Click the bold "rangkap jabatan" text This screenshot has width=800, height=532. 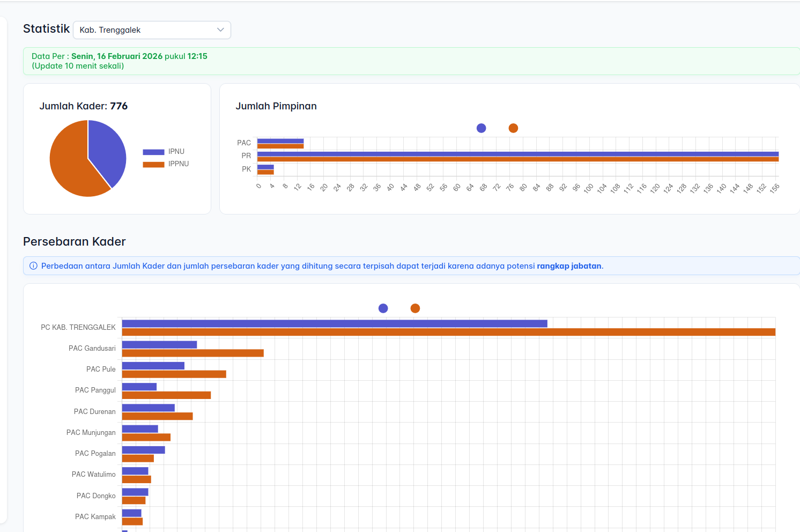pos(569,266)
